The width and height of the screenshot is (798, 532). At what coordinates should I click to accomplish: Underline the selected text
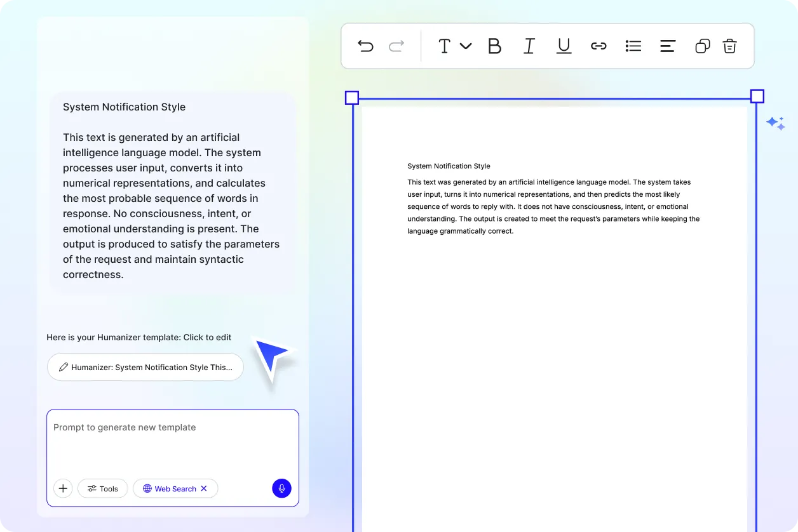(564, 46)
